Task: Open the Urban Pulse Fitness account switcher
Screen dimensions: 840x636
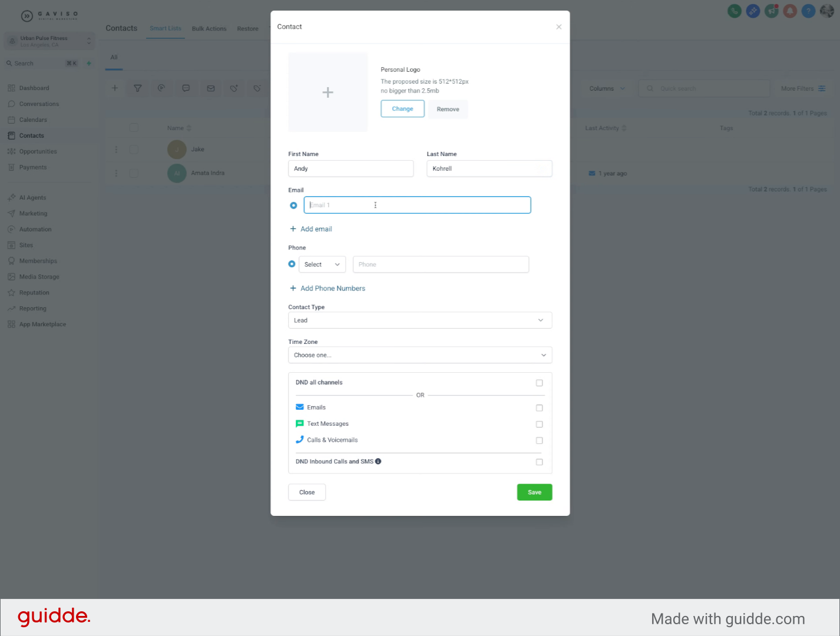Action: tap(49, 41)
